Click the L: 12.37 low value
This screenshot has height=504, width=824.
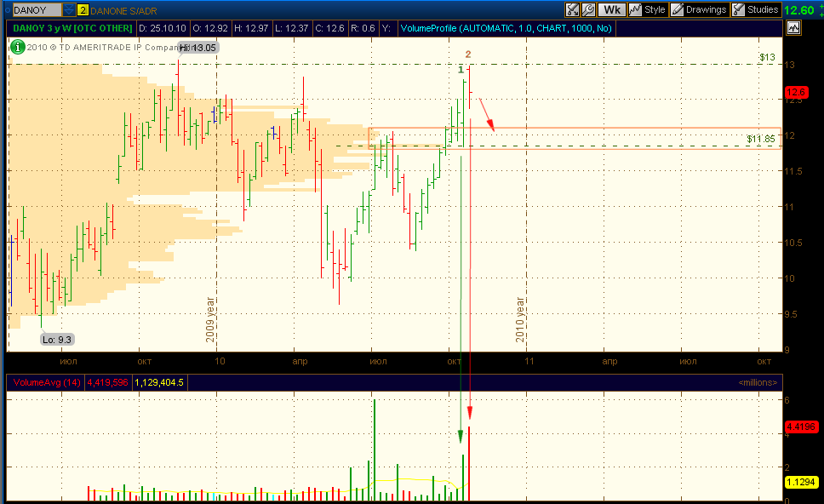(x=292, y=28)
